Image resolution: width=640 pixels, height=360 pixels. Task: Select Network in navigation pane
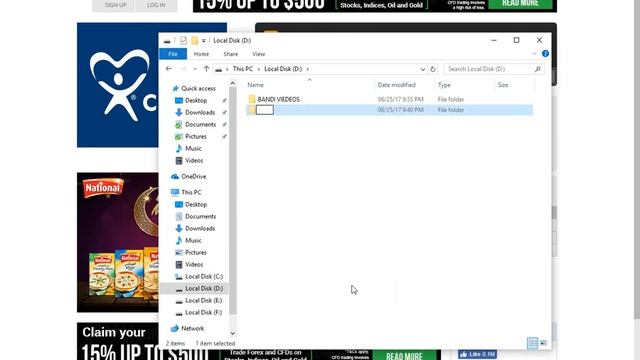click(192, 328)
